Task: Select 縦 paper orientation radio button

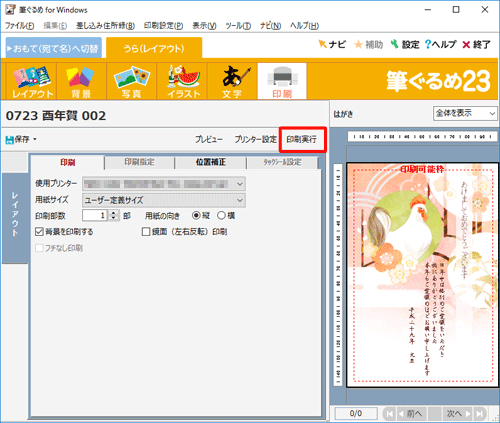Action: pyautogui.click(x=196, y=216)
